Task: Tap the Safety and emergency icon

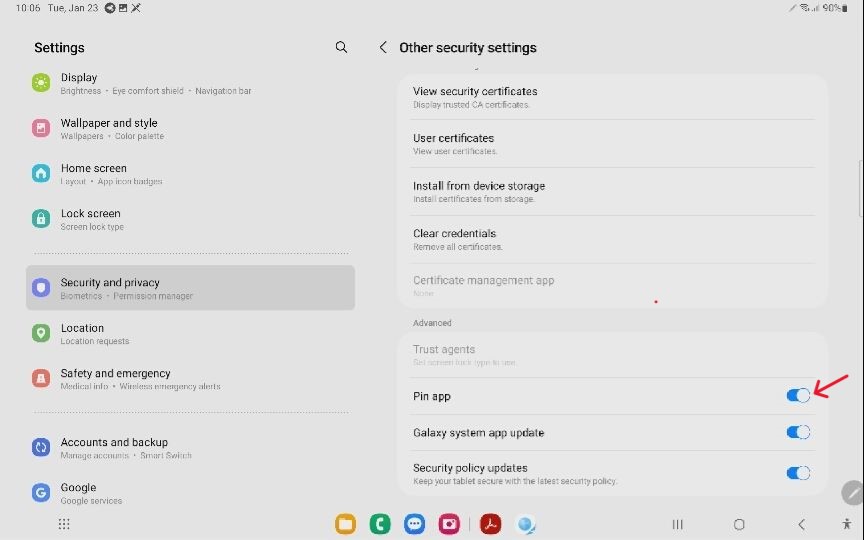Action: [x=41, y=378]
